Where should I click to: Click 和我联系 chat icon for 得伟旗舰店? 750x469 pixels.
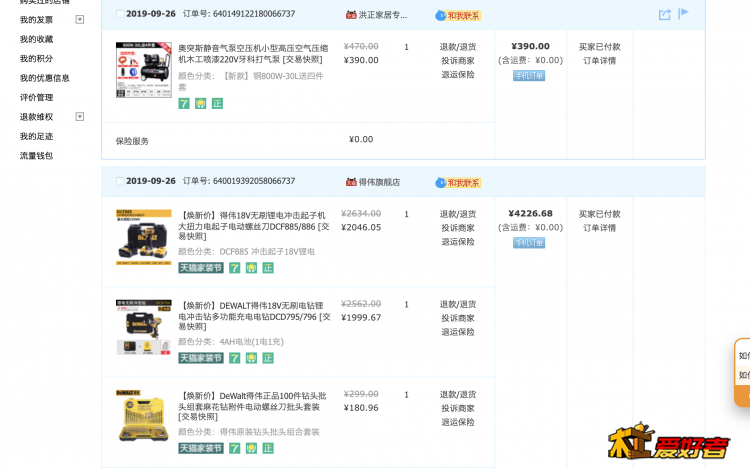[458, 183]
